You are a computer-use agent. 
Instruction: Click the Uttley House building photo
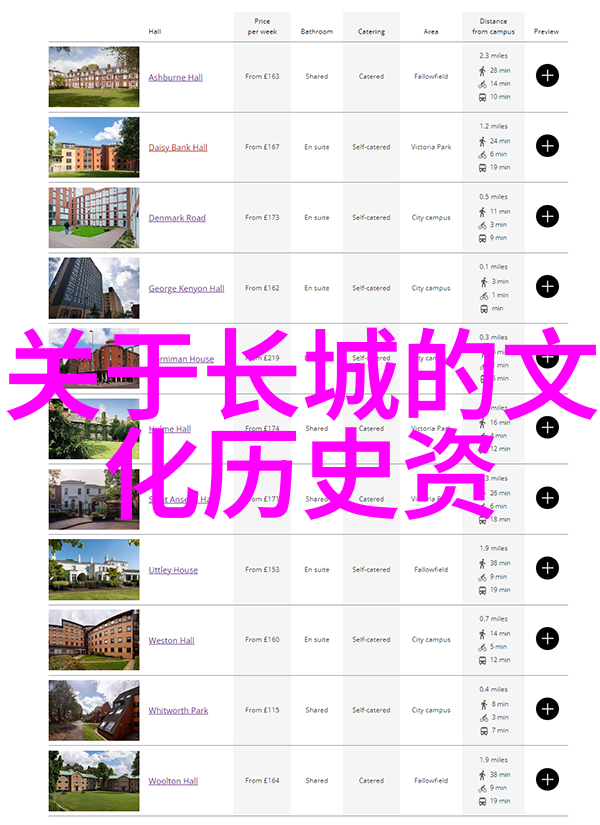[x=94, y=569]
